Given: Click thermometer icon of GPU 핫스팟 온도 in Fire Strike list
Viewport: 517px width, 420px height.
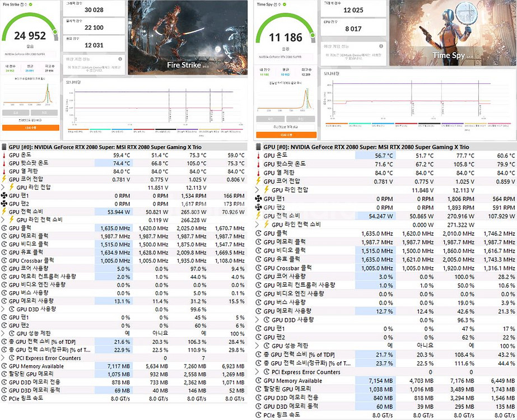Looking at the screenshot, I should point(4,163).
